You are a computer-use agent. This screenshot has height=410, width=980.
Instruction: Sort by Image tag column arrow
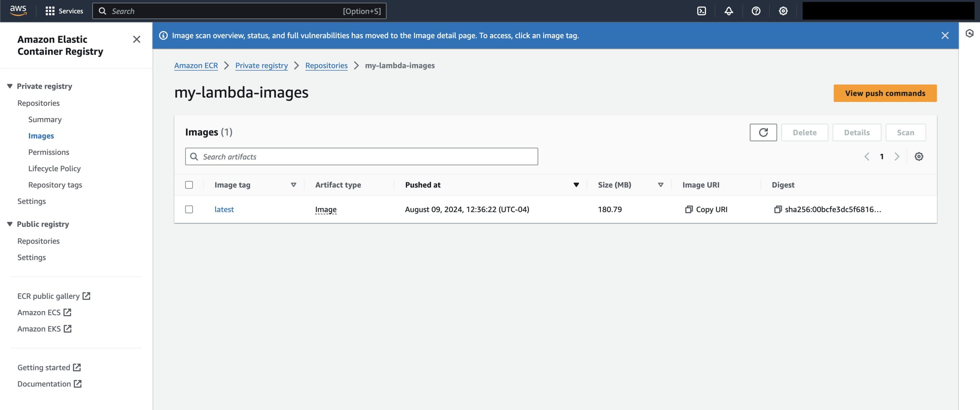point(293,185)
